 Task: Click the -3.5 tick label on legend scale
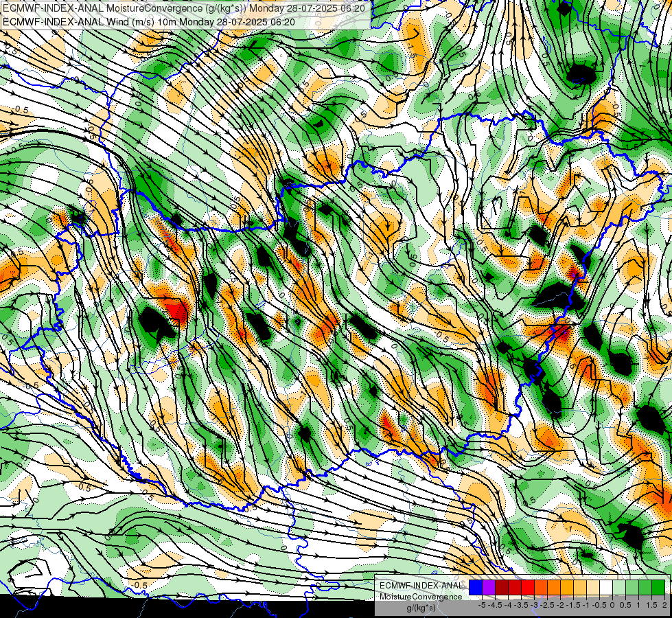point(521,605)
